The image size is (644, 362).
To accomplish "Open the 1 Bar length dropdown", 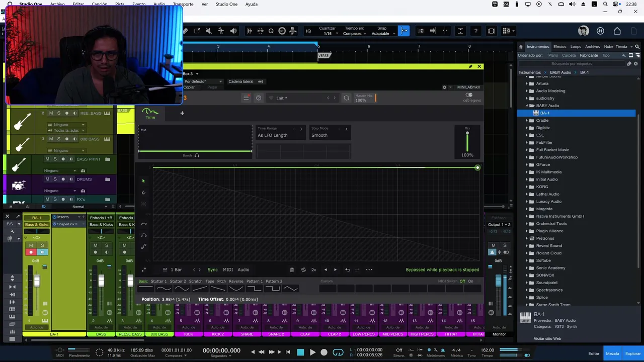I will click(x=172, y=270).
